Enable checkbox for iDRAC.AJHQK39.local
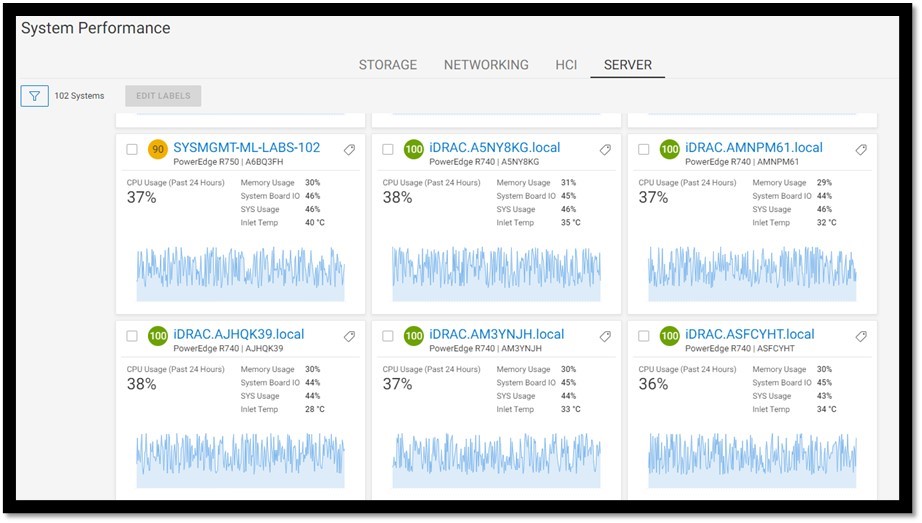This screenshot has height=523, width=922. 132,337
